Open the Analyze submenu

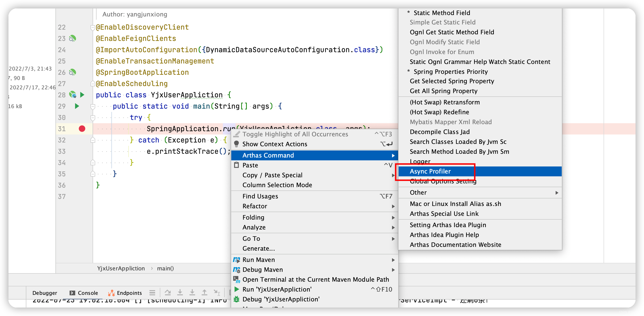(x=314, y=227)
